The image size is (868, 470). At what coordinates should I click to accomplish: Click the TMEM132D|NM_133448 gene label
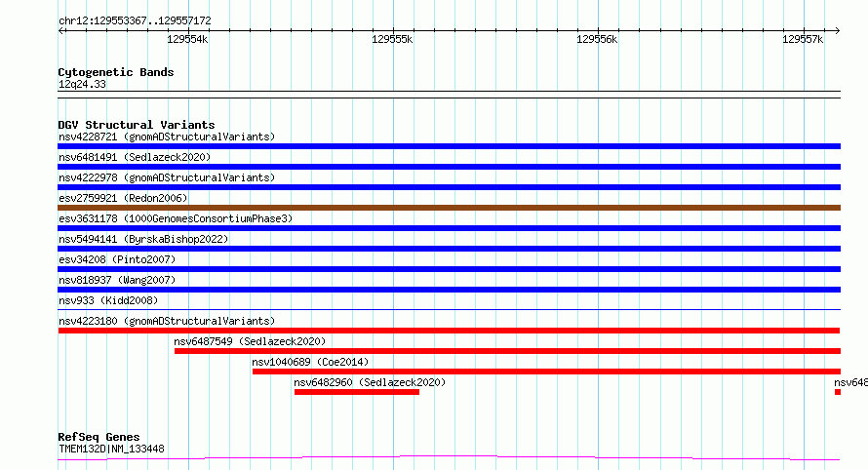point(111,449)
